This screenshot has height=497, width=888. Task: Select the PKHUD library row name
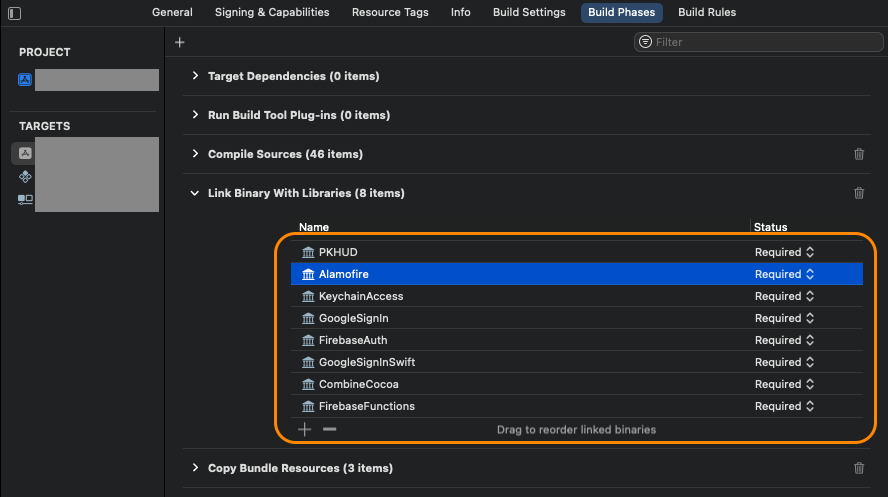pos(338,252)
